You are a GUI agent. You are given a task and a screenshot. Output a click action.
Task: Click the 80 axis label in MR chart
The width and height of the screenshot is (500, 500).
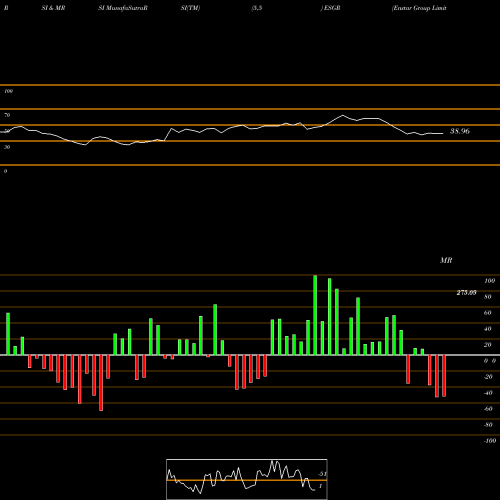488,297
